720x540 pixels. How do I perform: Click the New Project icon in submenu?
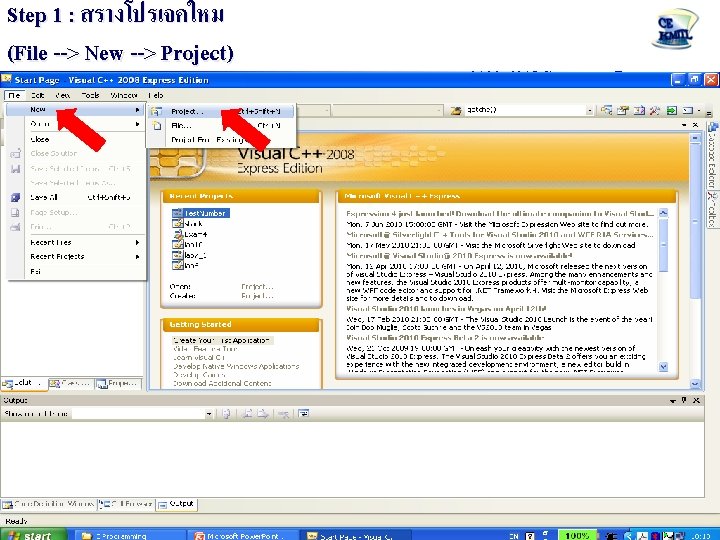[x=157, y=112]
